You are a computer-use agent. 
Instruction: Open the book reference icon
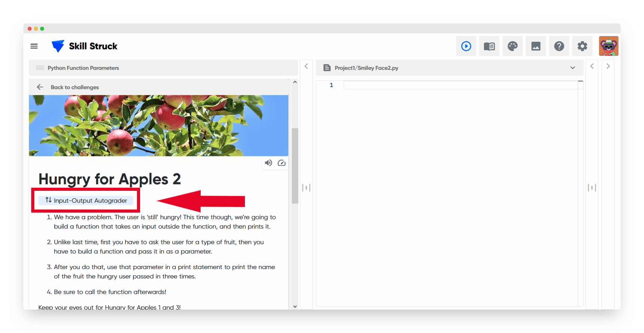pos(489,46)
